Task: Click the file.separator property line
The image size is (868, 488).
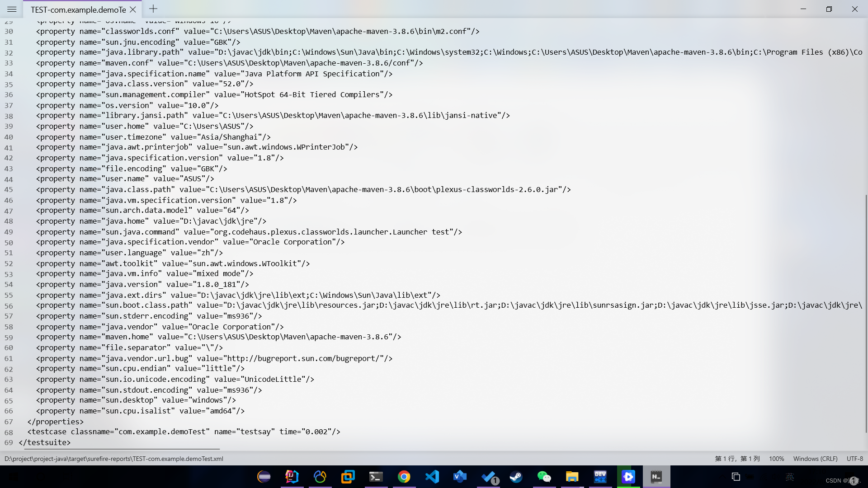Action: [x=129, y=348]
